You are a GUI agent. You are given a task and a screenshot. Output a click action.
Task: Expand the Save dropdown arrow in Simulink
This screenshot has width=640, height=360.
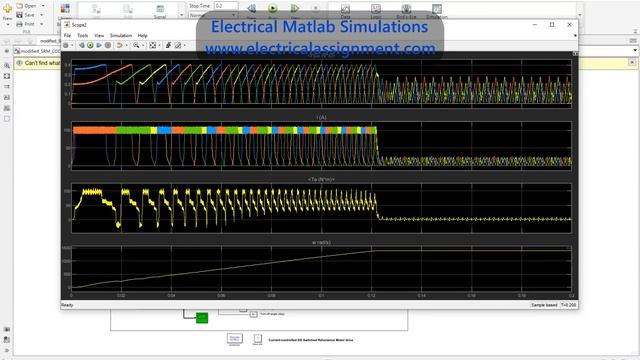tap(42, 15)
